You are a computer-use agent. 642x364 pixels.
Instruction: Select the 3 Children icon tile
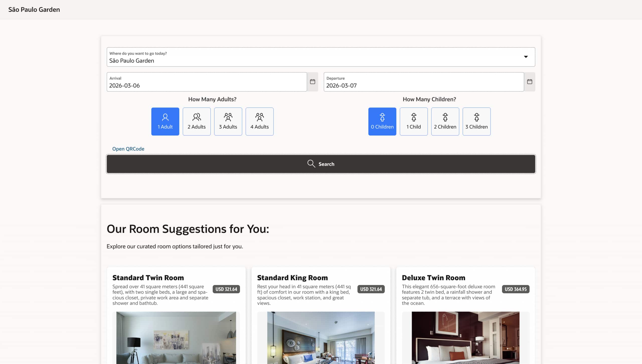coord(476,122)
